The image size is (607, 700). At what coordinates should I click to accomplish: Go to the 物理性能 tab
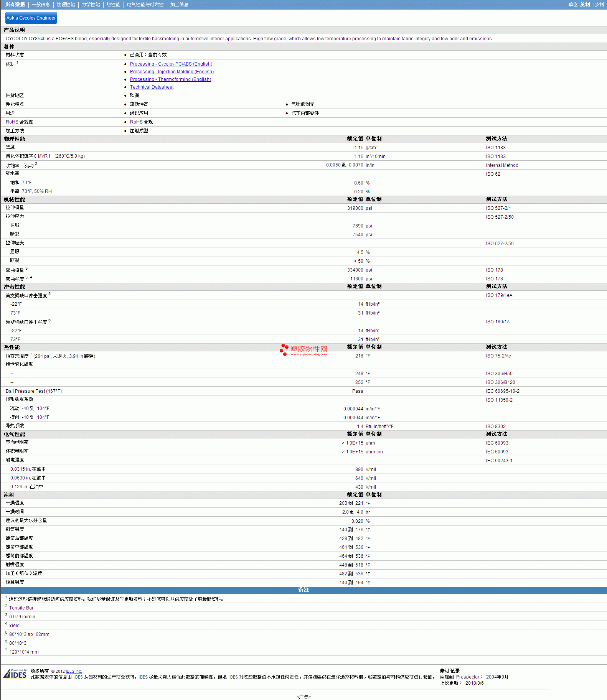point(66,5)
